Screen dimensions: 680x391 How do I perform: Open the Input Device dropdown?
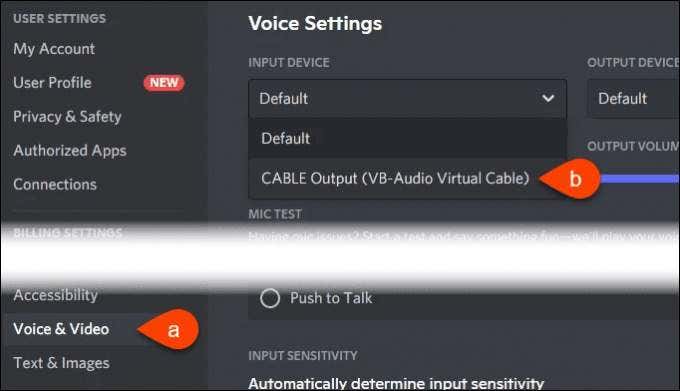408,98
